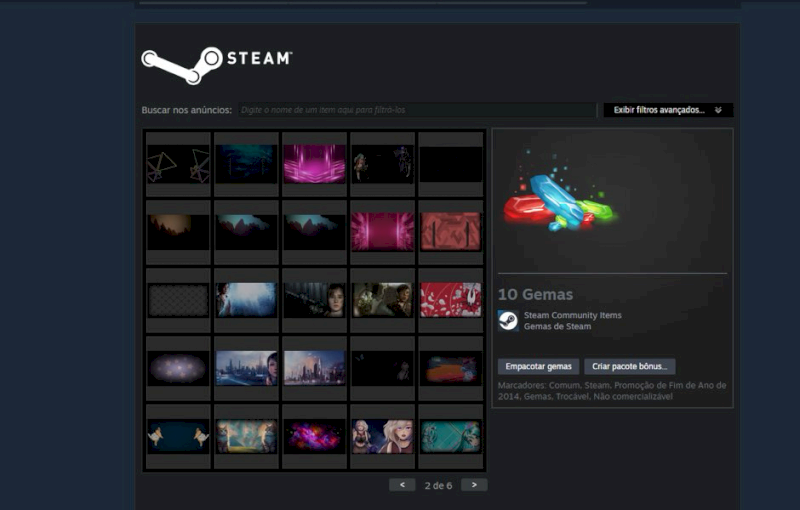Select the triangle wireframe background item

tap(178, 164)
